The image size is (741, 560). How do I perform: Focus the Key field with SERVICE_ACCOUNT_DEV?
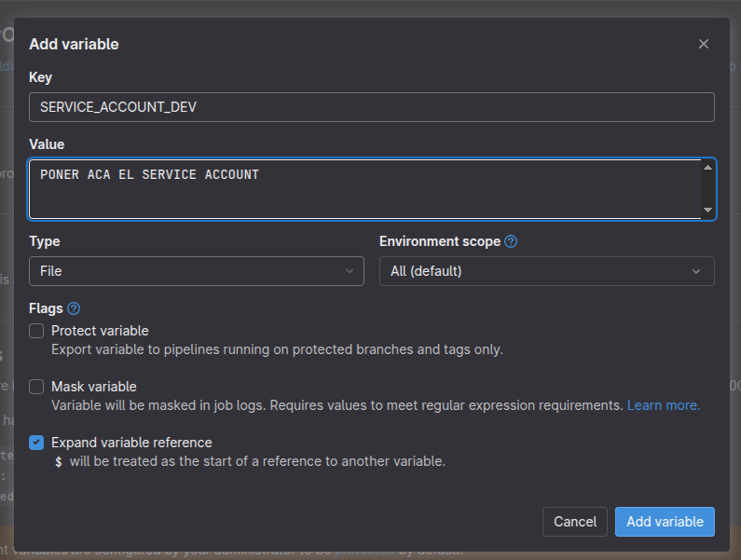tap(371, 107)
